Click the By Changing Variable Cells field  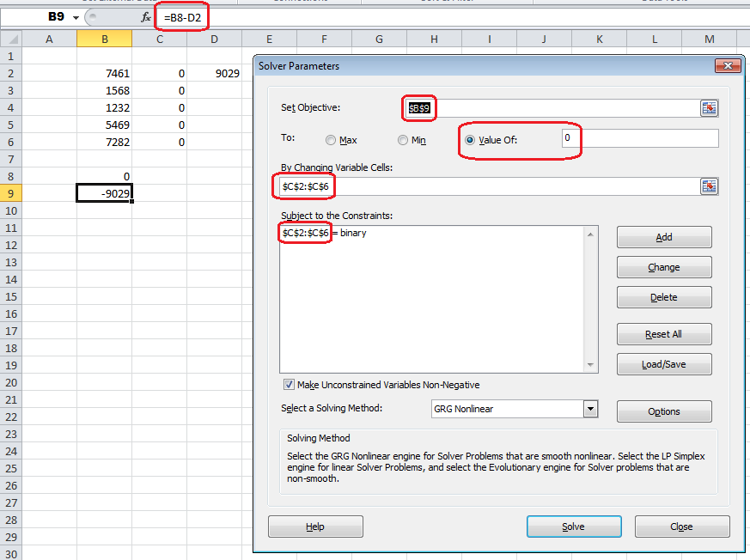(491, 186)
